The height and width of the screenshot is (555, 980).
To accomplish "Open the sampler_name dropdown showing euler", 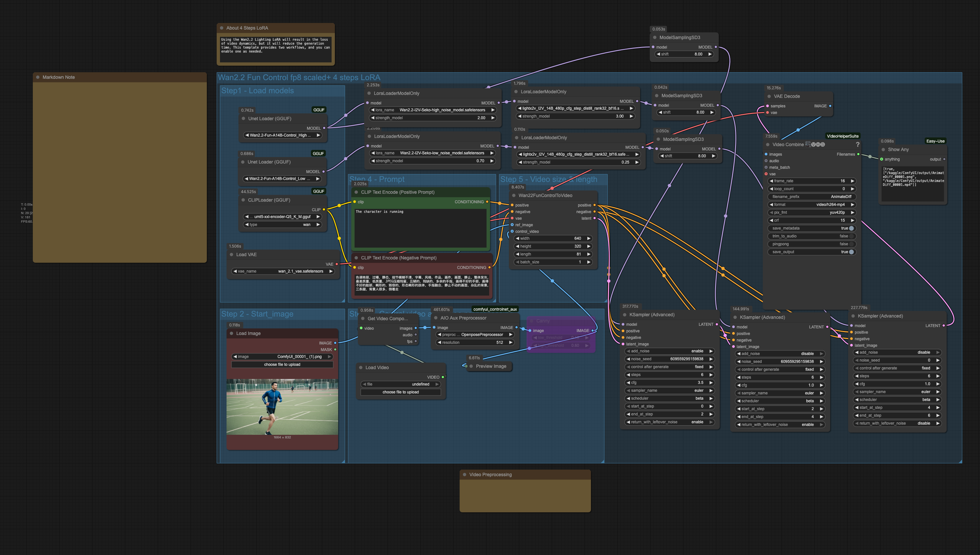I will click(669, 390).
